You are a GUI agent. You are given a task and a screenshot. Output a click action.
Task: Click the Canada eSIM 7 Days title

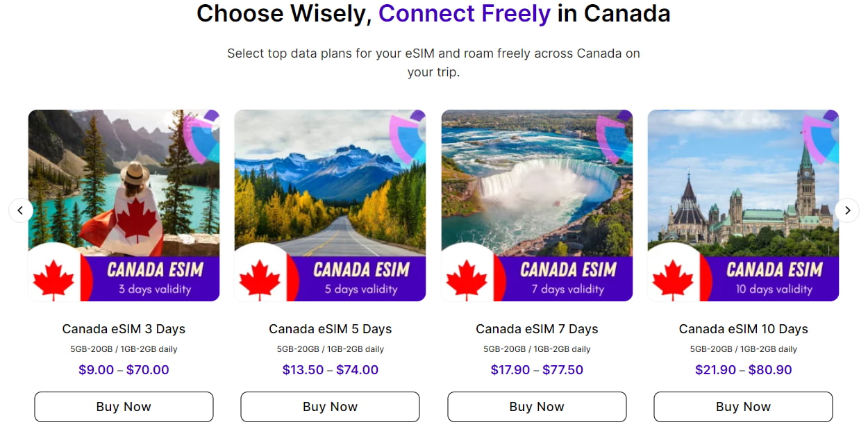pyautogui.click(x=537, y=329)
